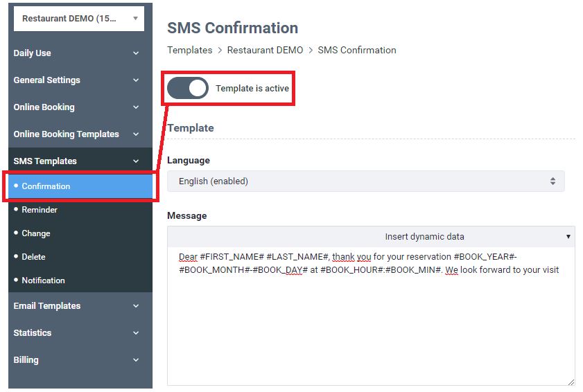Expand the Email Templates chevron
This screenshot has height=392, width=583.
[x=136, y=306]
